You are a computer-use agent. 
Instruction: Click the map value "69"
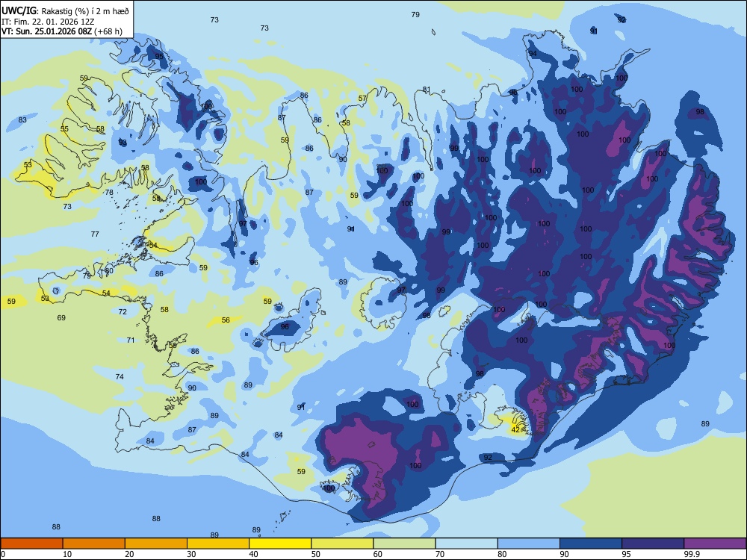point(61,317)
